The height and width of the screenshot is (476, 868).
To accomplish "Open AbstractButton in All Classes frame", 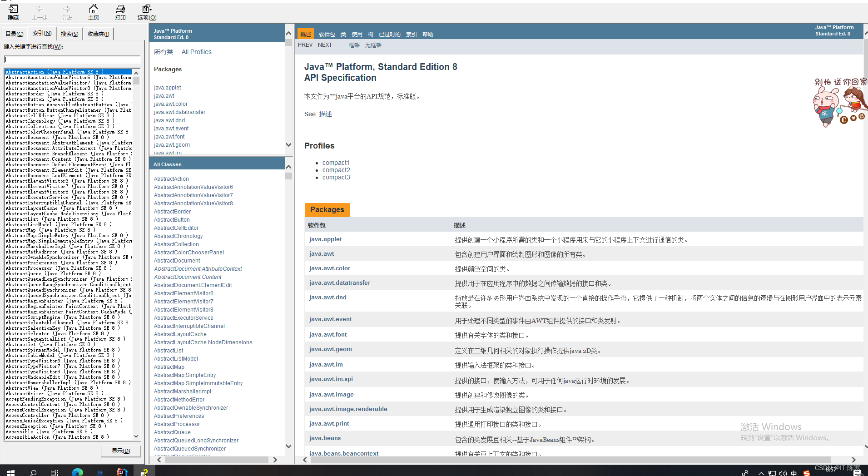I will tap(172, 220).
